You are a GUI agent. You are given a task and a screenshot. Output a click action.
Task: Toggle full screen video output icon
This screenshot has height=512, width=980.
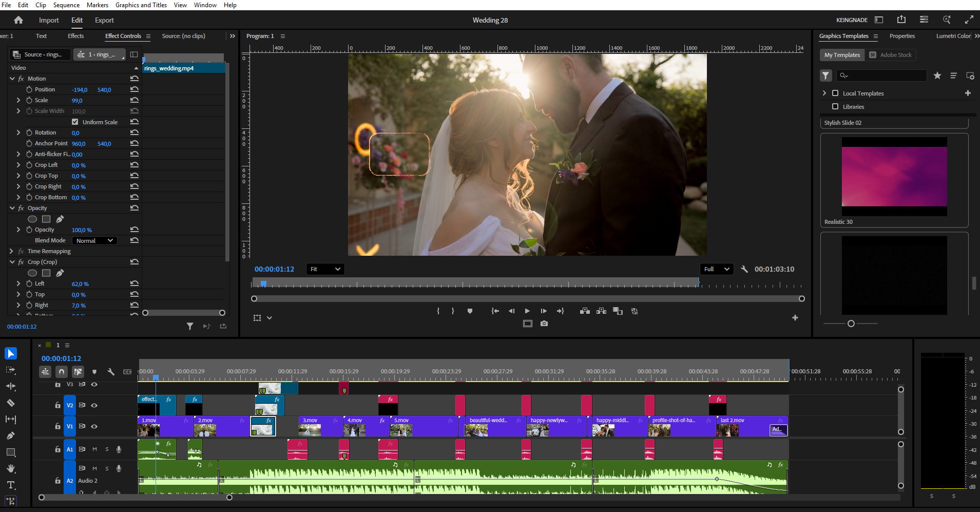pyautogui.click(x=969, y=20)
